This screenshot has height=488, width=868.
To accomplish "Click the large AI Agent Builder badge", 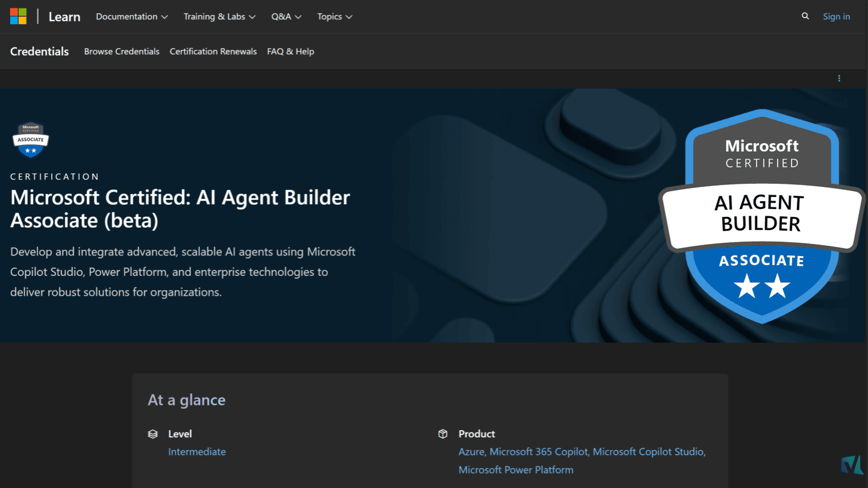I will click(x=762, y=216).
